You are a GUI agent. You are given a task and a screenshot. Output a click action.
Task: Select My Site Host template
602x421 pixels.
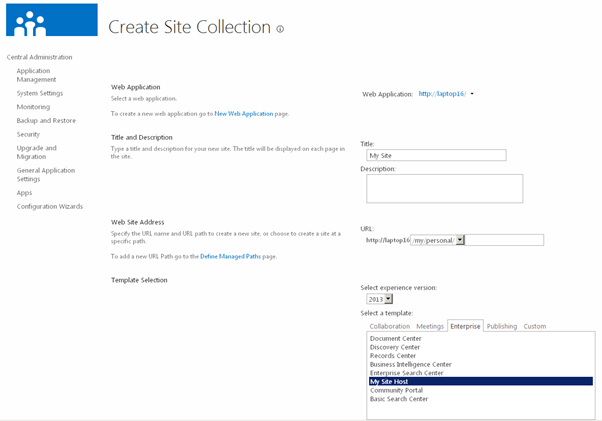481,381
